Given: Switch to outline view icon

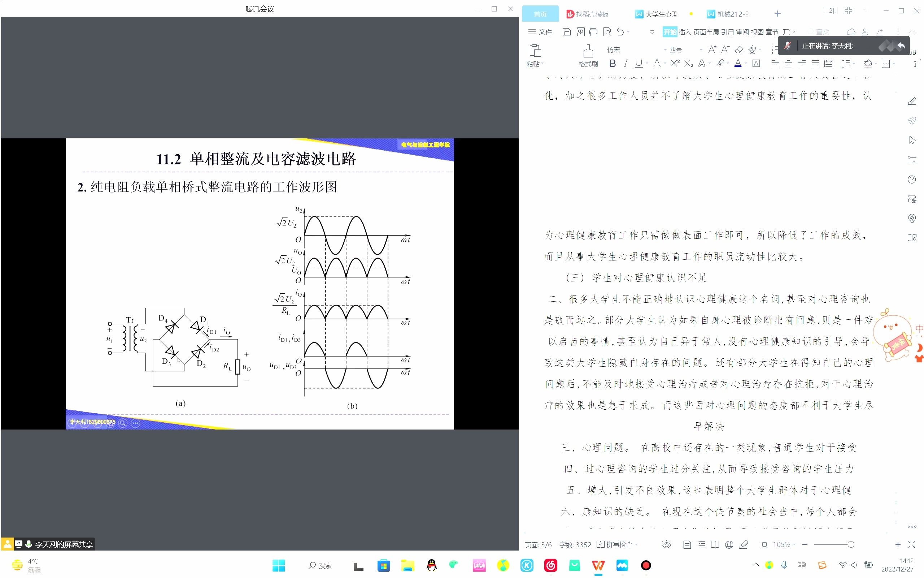Looking at the screenshot, I should coord(701,545).
